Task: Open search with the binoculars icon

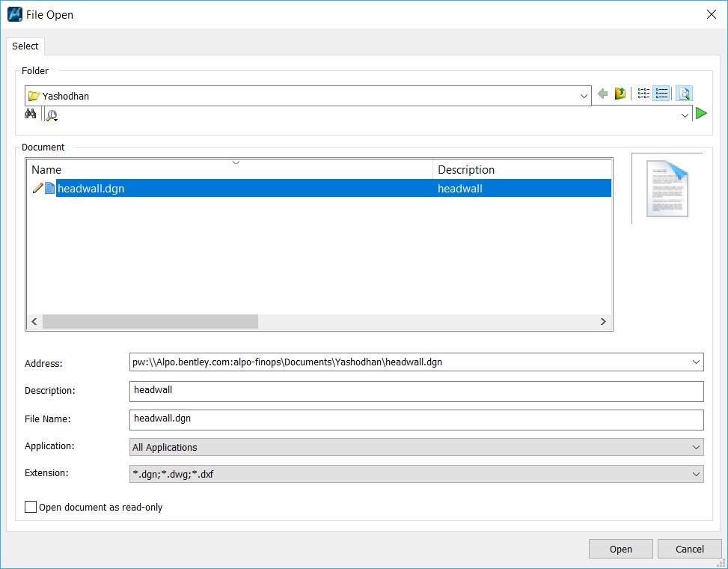Action: [x=31, y=114]
